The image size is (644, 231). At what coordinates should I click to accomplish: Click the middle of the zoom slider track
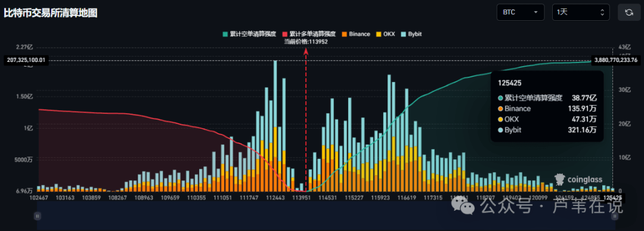tap(326, 216)
